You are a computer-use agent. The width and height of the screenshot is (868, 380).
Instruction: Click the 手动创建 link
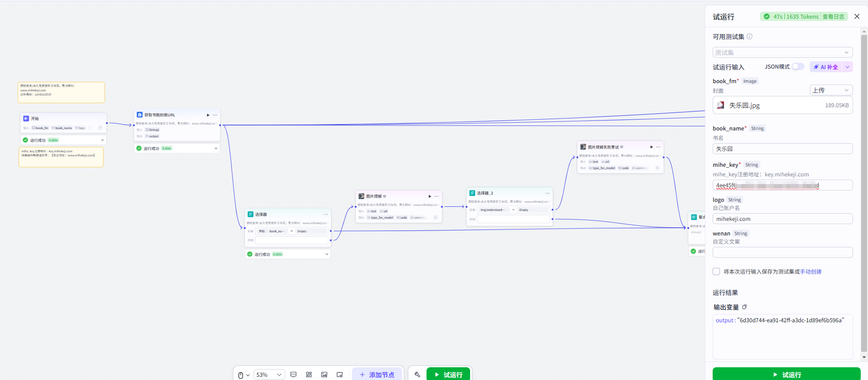[x=811, y=271]
